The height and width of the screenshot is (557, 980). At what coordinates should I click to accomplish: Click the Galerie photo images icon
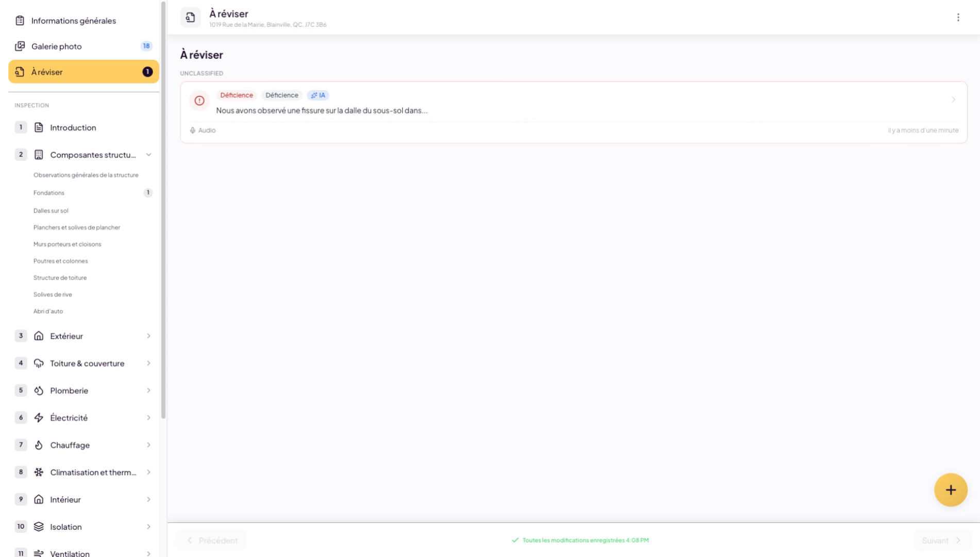(x=20, y=46)
